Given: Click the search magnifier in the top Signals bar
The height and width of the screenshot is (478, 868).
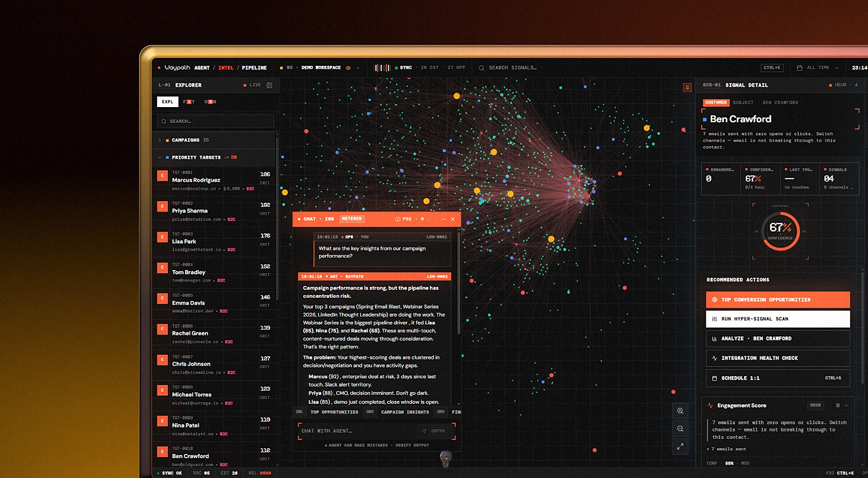Looking at the screenshot, I should pos(481,67).
